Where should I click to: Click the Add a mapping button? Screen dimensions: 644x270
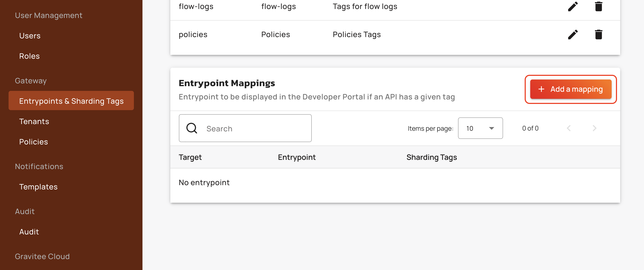571,89
